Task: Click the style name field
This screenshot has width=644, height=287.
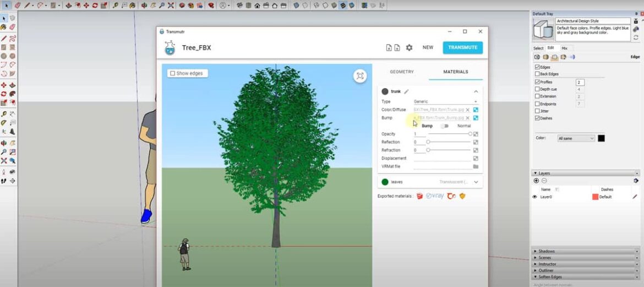Action: (593, 21)
